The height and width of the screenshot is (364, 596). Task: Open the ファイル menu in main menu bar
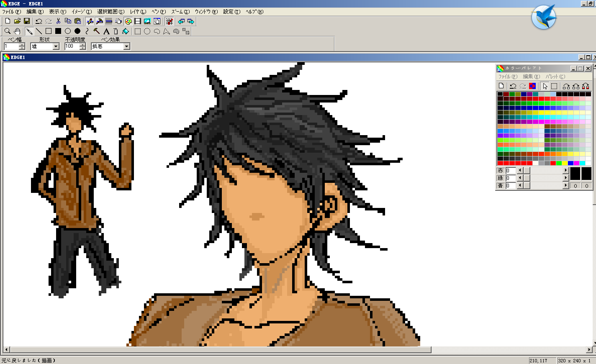pos(11,12)
